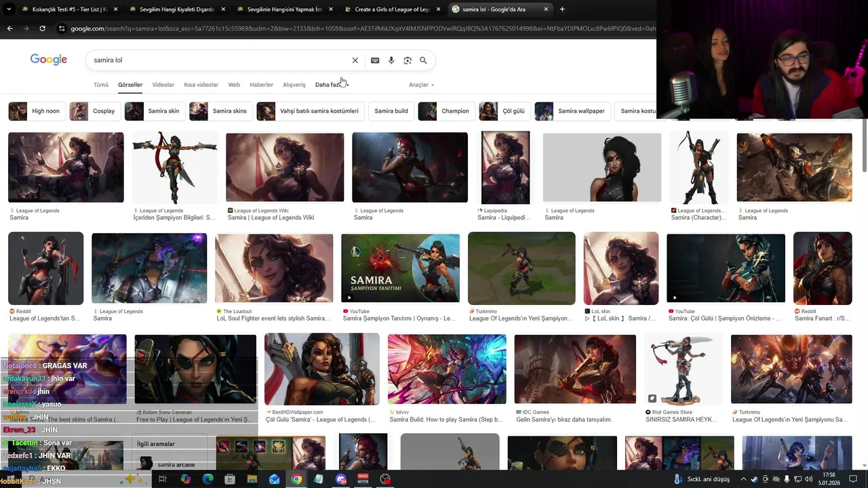The height and width of the screenshot is (488, 868).
Task: Show hidden system tray icons chevron
Action: [743, 479]
